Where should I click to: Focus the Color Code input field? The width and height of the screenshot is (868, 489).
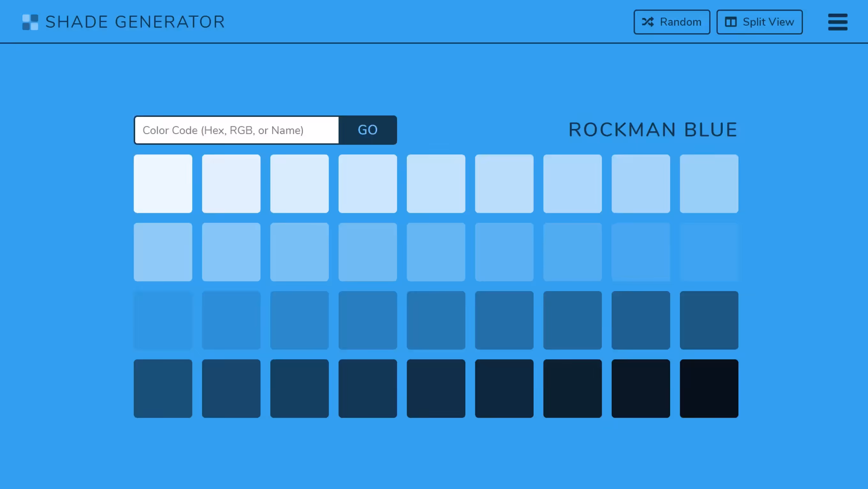tap(236, 130)
